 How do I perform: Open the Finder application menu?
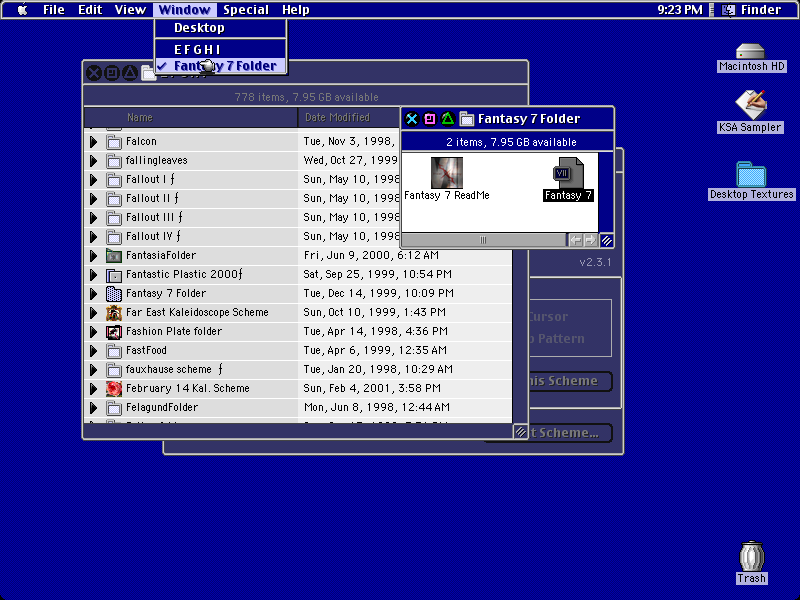point(752,10)
